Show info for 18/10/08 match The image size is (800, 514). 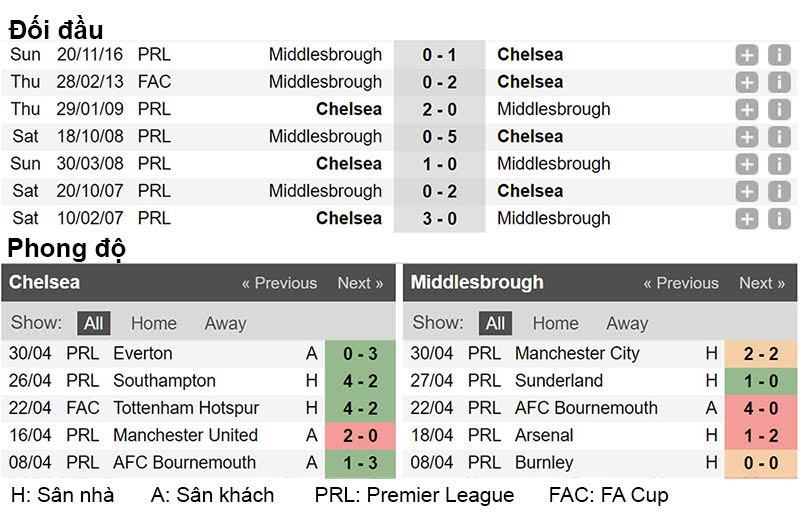tap(779, 137)
